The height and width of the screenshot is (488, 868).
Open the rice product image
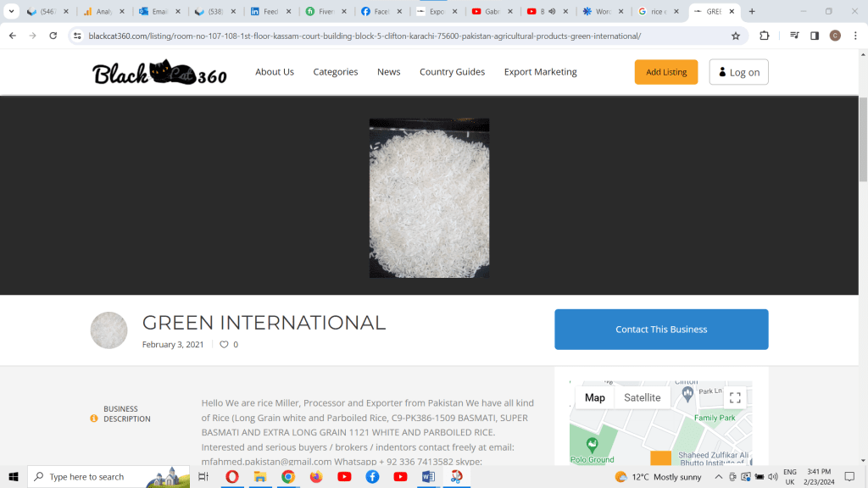[429, 198]
